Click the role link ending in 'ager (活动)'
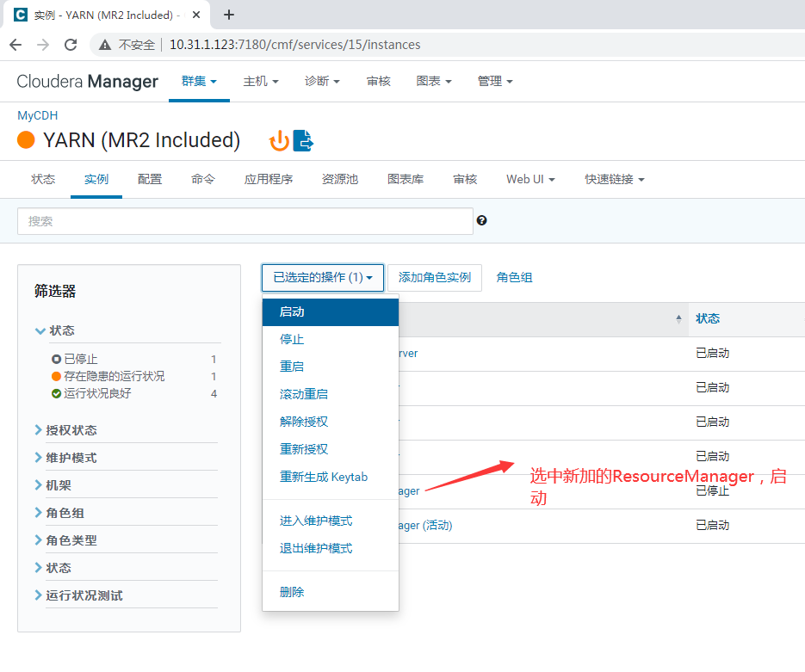Screen dimensions: 805x672 pos(425,525)
